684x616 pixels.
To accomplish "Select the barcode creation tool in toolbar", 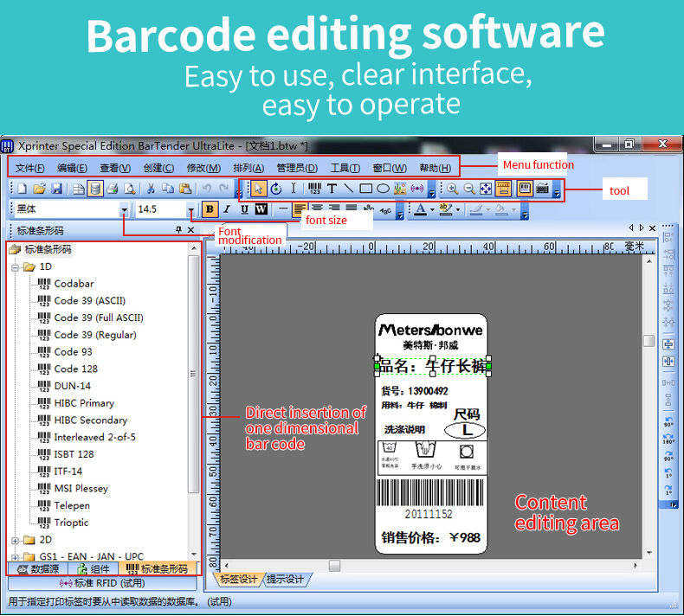I will [314, 188].
